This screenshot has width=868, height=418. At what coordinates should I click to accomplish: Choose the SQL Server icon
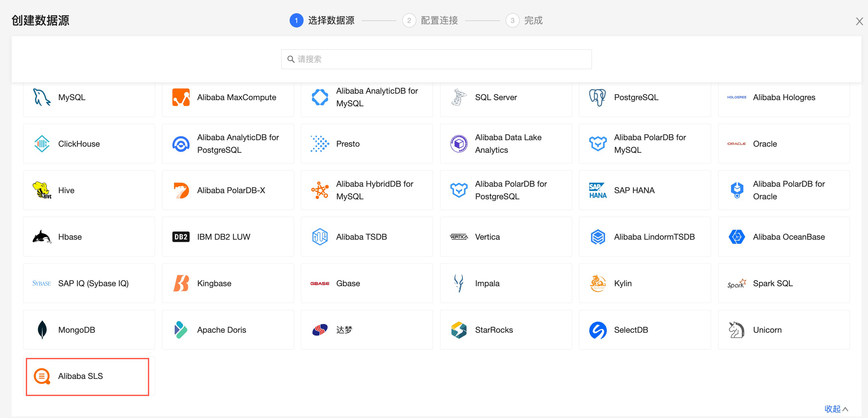(459, 97)
